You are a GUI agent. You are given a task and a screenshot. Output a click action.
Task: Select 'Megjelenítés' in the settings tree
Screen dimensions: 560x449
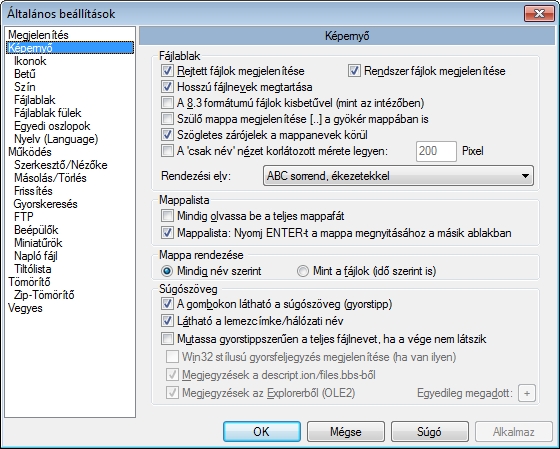(x=38, y=35)
